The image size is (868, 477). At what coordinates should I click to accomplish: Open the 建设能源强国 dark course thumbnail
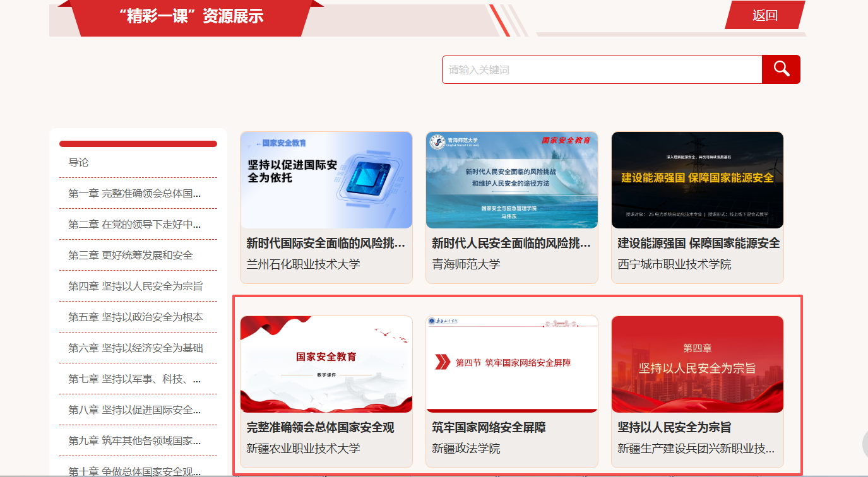pos(698,180)
